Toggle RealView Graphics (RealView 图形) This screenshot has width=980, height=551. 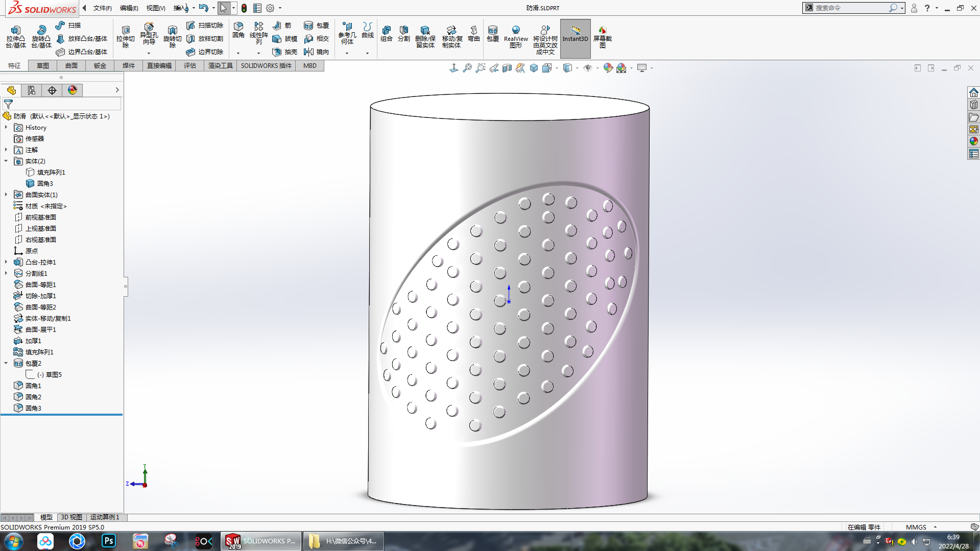pyautogui.click(x=516, y=37)
